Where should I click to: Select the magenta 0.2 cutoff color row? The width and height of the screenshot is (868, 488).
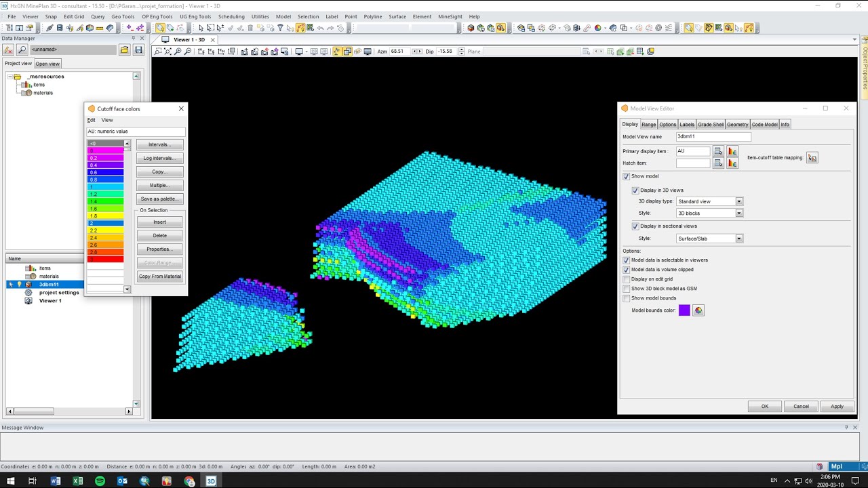point(106,158)
